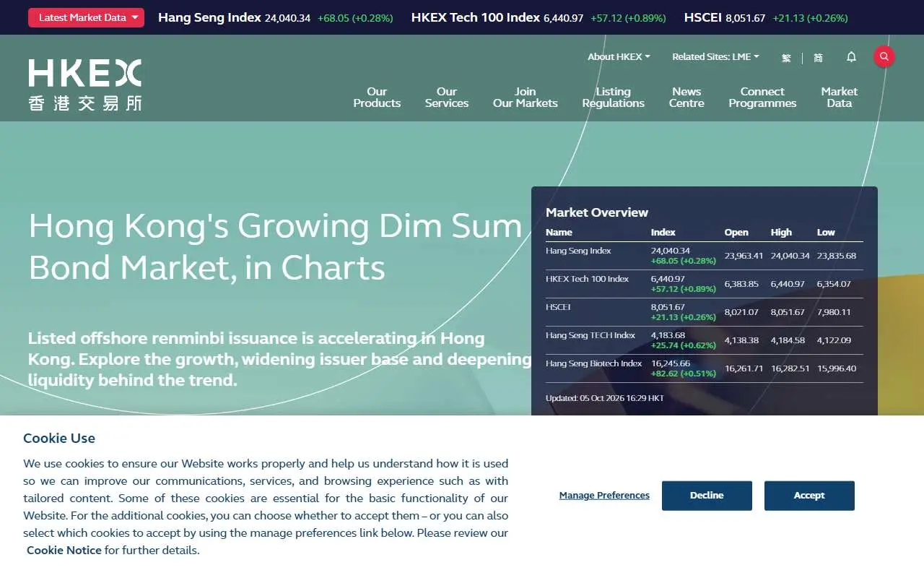Select Hang Seng Index row in Market Overview
The width and height of the screenshot is (924, 578).
pyautogui.click(x=705, y=256)
